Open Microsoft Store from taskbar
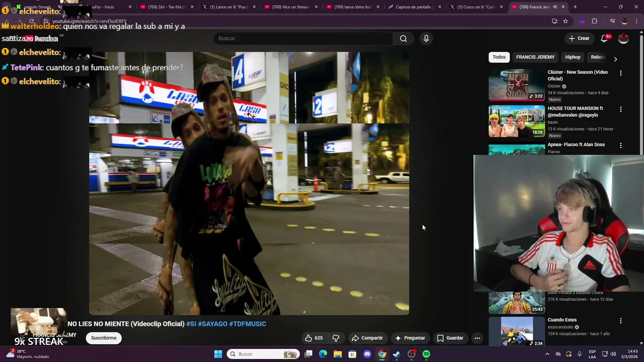Screen dimensions: 644x362 352,354
